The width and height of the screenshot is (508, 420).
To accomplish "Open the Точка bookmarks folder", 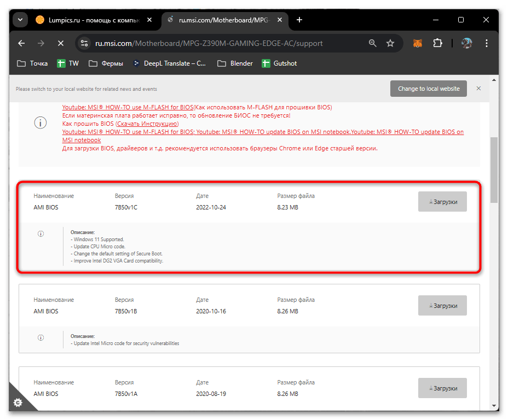I will (x=32, y=63).
